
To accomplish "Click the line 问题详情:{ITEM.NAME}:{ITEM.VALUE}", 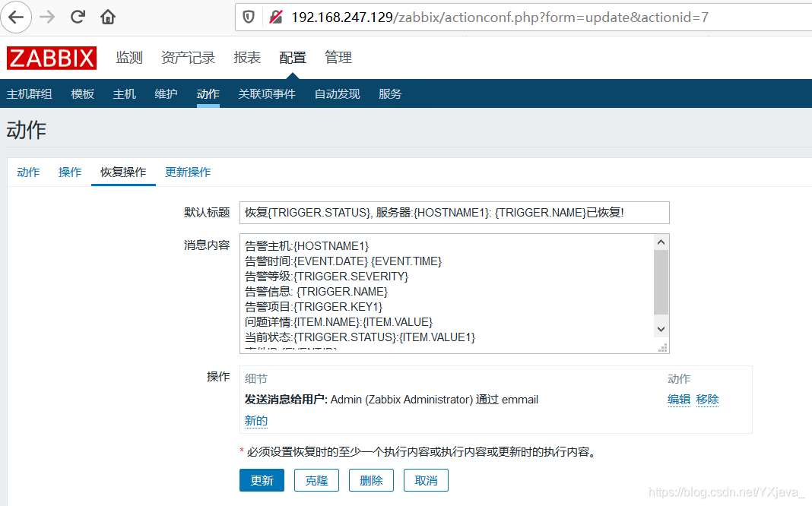I will coord(338,322).
